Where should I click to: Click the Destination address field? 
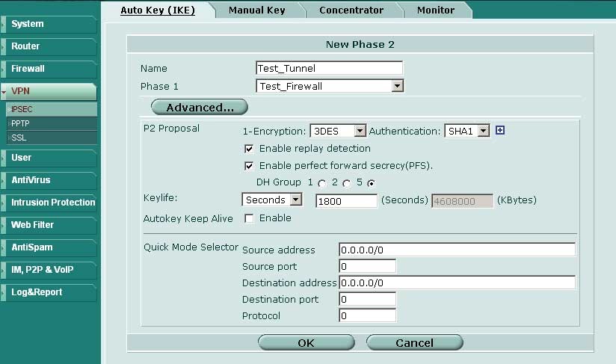coord(458,283)
